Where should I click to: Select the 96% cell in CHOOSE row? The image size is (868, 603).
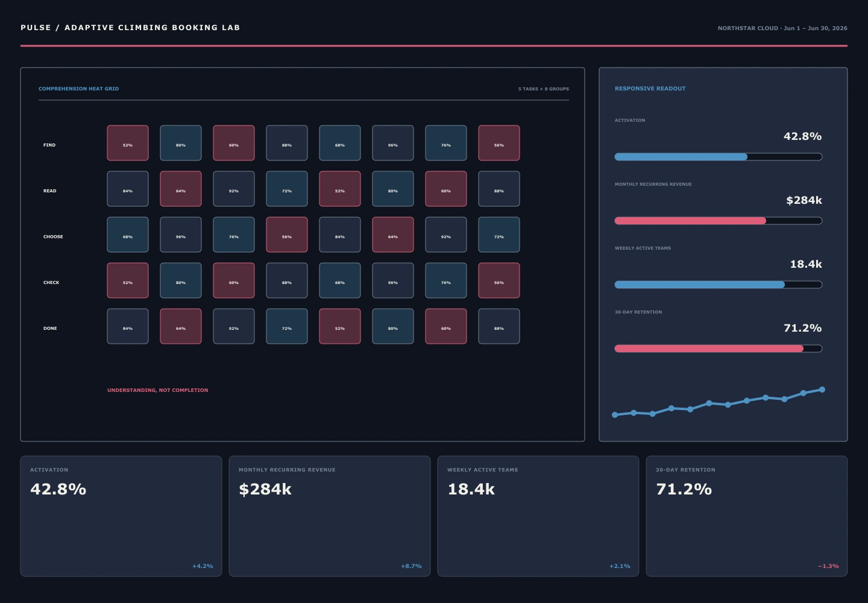pyautogui.click(x=181, y=235)
